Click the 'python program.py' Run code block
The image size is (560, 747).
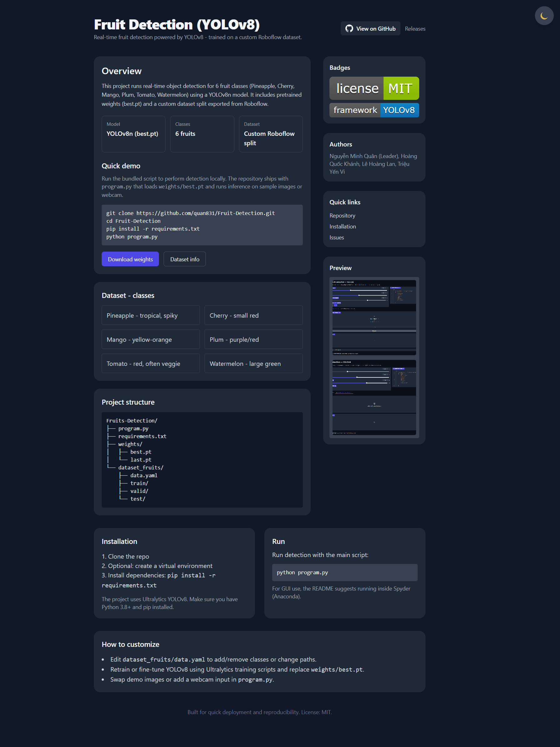coord(345,572)
